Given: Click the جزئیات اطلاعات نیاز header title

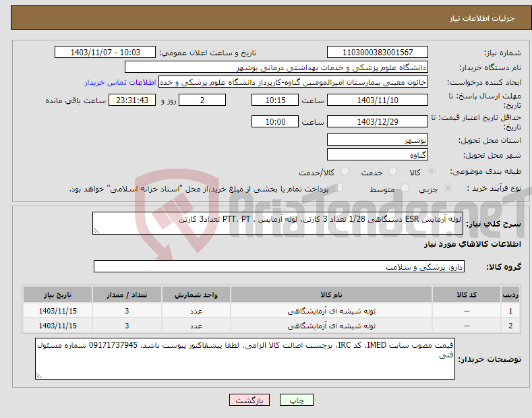Looking at the screenshot, I should click(482, 18).
